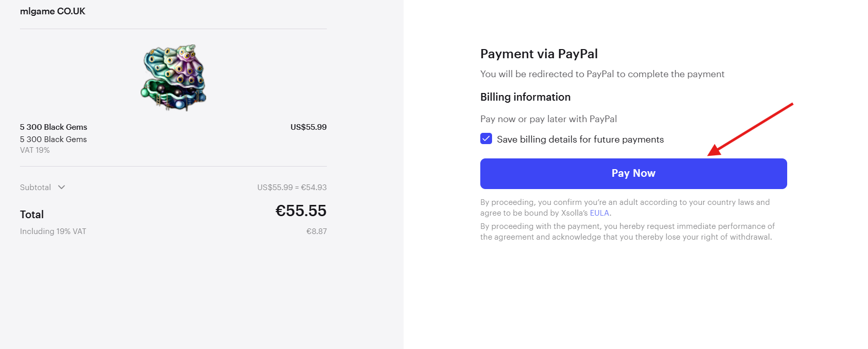The height and width of the screenshot is (349, 868).
Task: Click the US$55.99 item price
Action: point(308,127)
